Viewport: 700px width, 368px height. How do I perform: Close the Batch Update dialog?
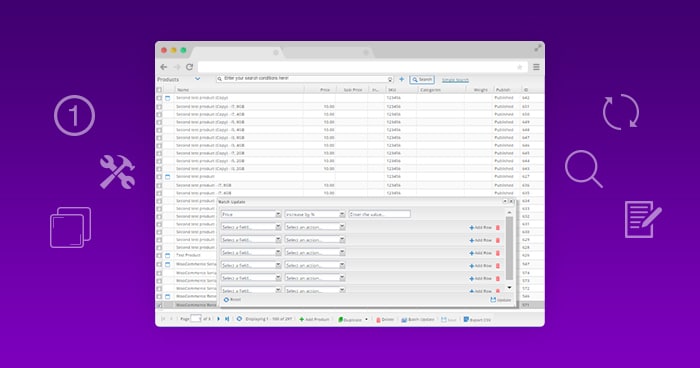tap(511, 201)
